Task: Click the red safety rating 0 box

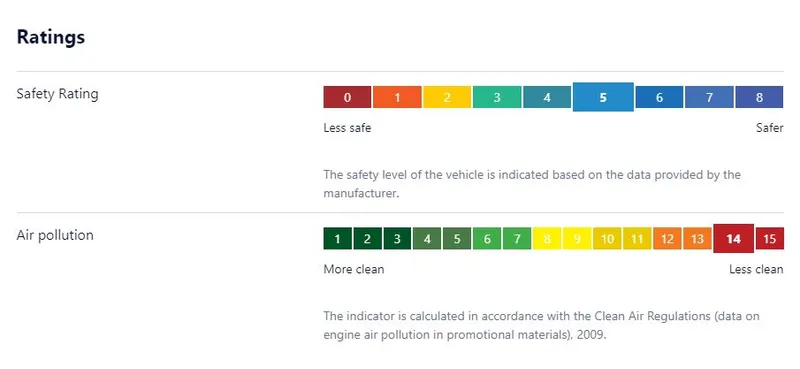Action: (347, 97)
